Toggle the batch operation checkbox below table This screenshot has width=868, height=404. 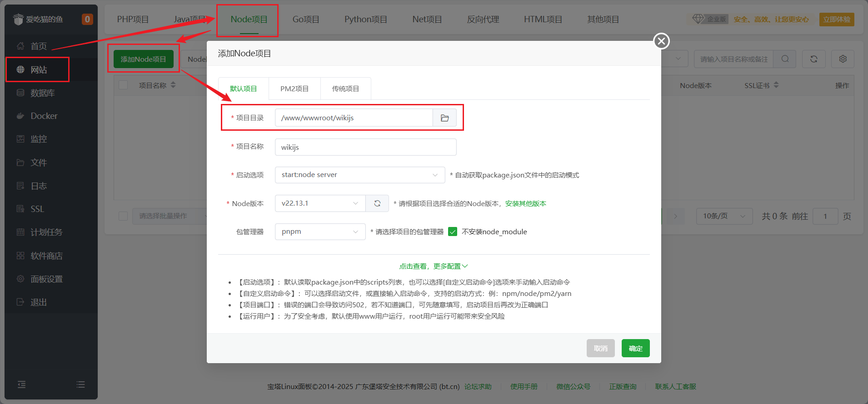[x=123, y=216]
